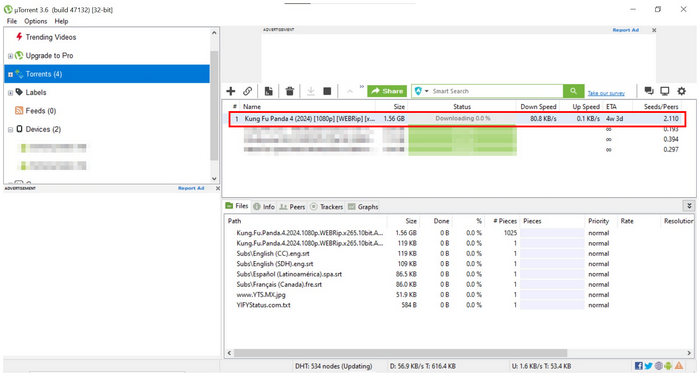Click the Facebook icon in status bar

[x=638, y=366]
